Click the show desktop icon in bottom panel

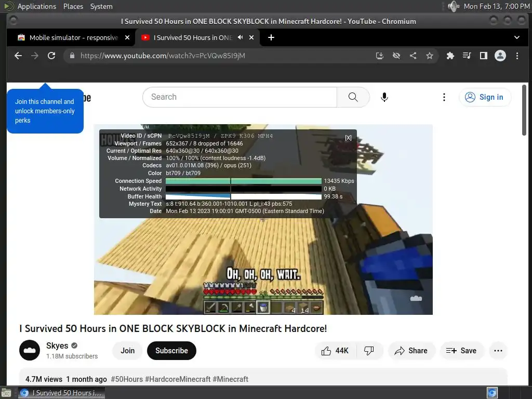click(x=6, y=393)
